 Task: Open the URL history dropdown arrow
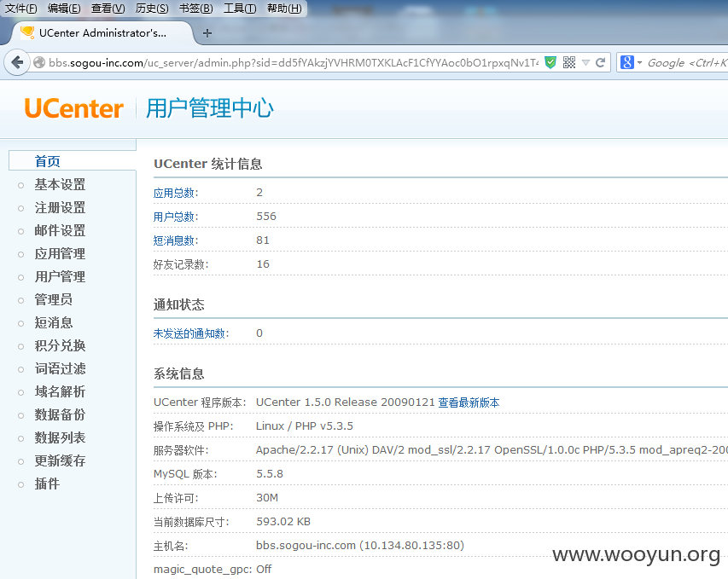tap(586, 62)
